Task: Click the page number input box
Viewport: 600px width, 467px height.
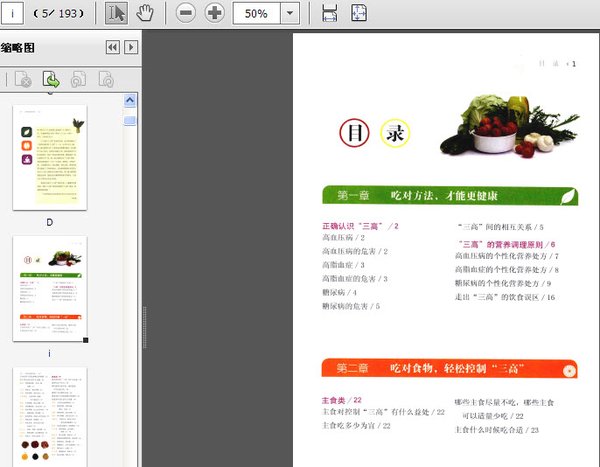Action: click(x=12, y=13)
